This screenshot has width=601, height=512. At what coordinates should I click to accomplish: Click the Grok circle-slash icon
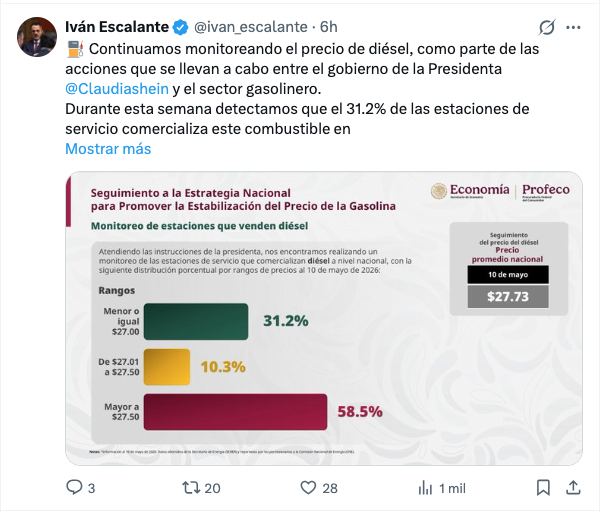547,27
